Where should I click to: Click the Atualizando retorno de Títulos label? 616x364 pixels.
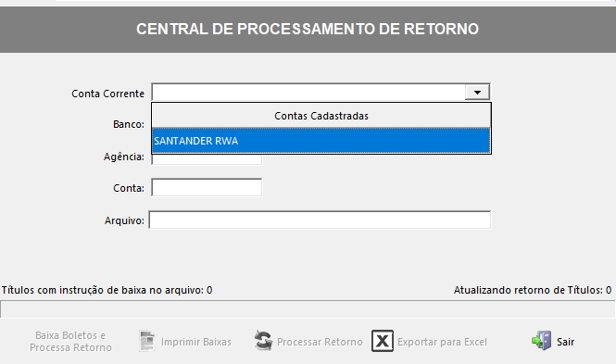pyautogui.click(x=533, y=290)
